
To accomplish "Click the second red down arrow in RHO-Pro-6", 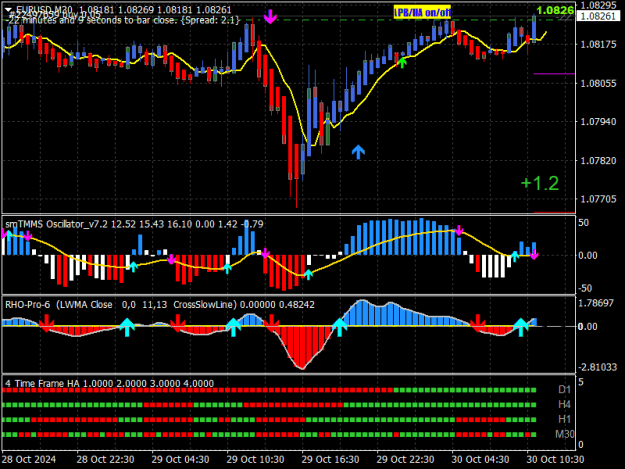I will pyautogui.click(x=177, y=323).
